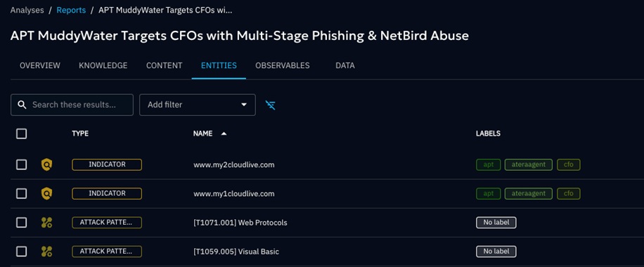Tick the Visual Basic row checkbox
Image resolution: width=644 pixels, height=267 pixels.
pos(21,252)
